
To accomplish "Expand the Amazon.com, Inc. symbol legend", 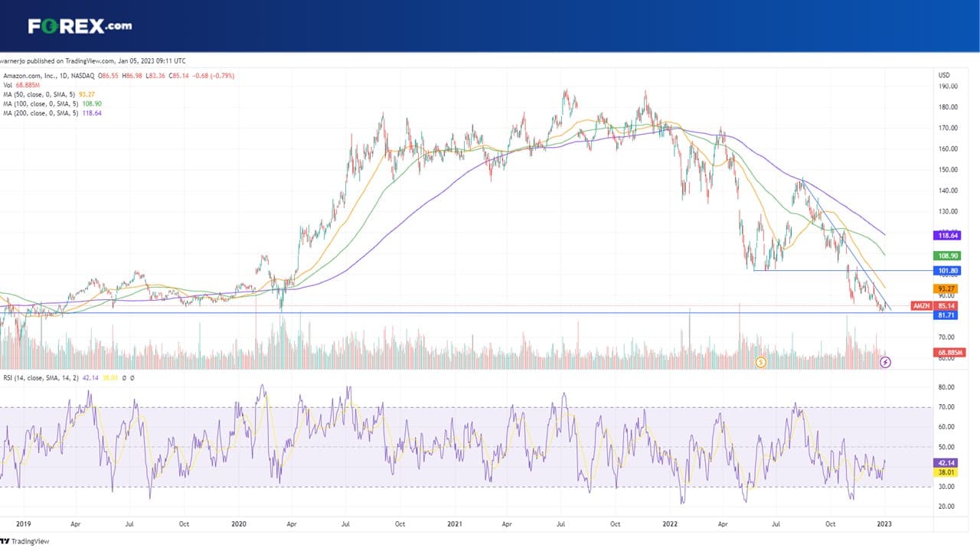I will click(119, 76).
